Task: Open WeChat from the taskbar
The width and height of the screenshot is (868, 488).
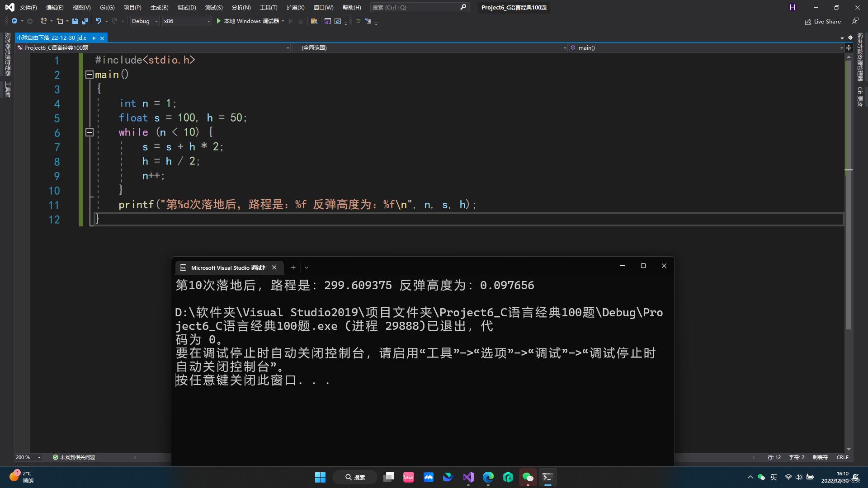Action: pyautogui.click(x=528, y=477)
